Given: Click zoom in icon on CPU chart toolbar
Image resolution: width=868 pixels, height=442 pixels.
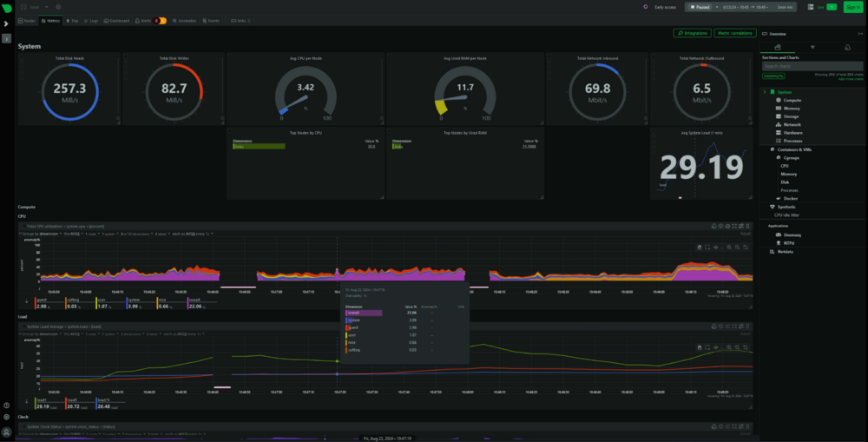Looking at the screenshot, I should point(729,247).
